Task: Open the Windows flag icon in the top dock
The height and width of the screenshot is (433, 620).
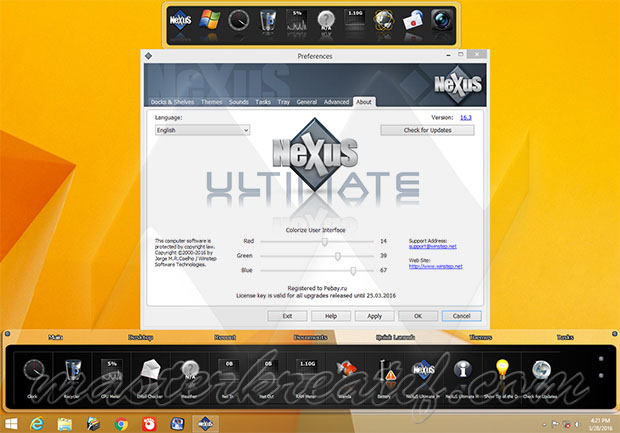Action: [x=210, y=19]
